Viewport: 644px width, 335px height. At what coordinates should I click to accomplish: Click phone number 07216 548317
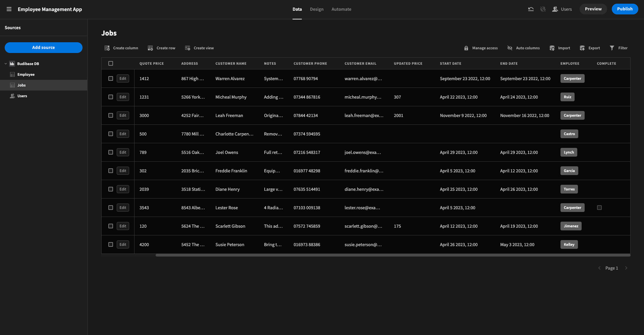click(x=307, y=152)
